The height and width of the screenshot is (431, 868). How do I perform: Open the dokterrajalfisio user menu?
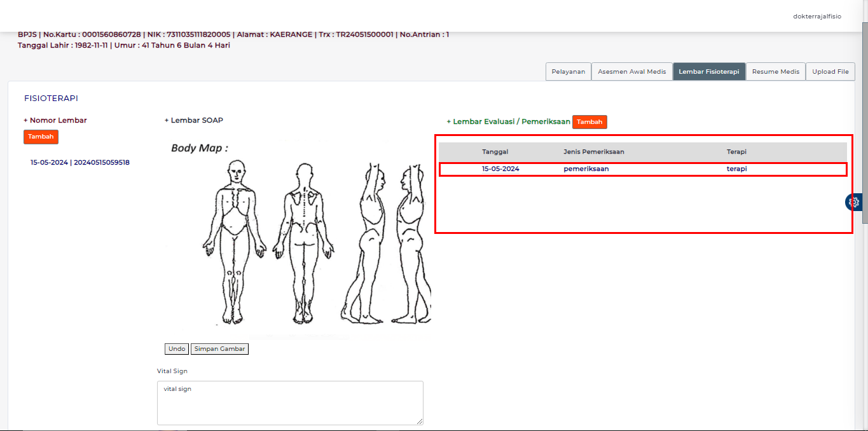click(816, 17)
